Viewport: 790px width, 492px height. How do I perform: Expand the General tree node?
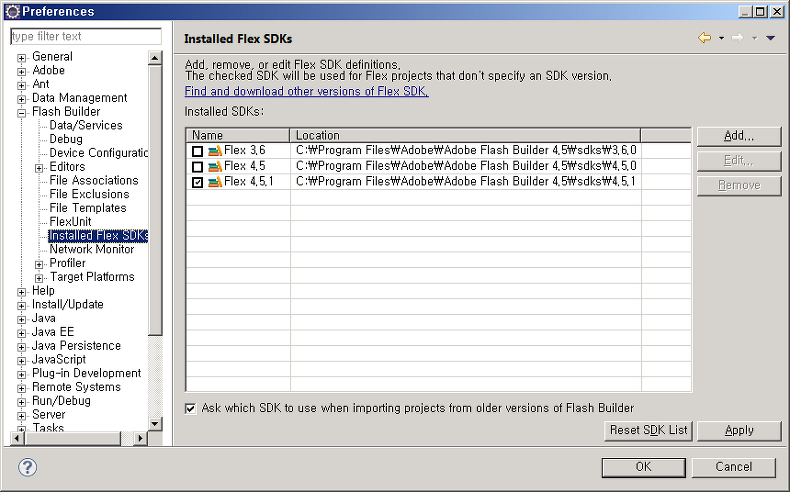[x=21, y=58]
